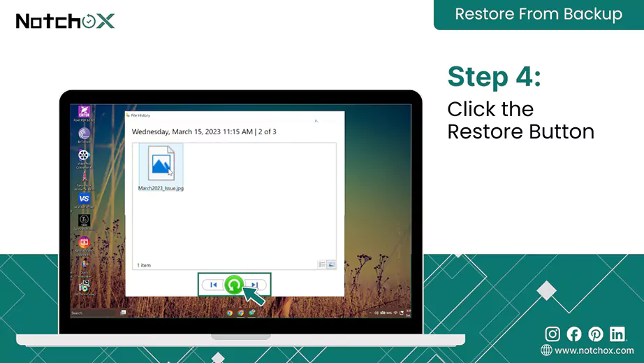Open NotchoX Pinterest icon
644x363 pixels.
click(596, 334)
